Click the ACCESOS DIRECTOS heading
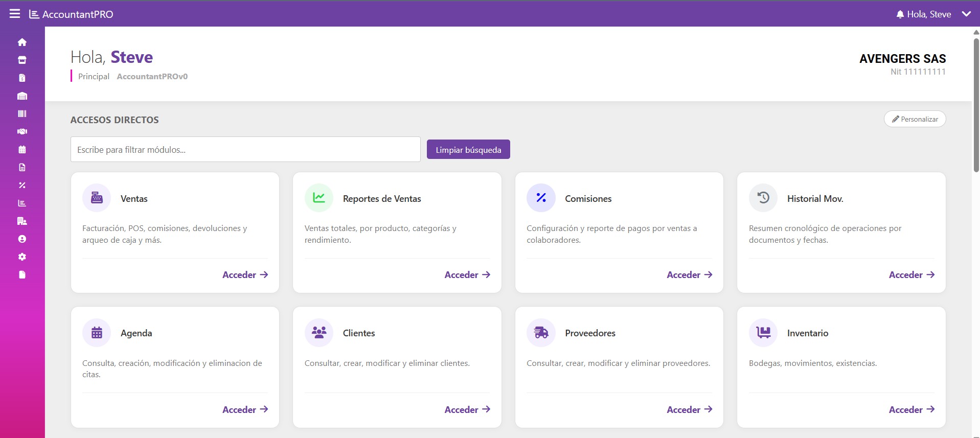Image resolution: width=980 pixels, height=438 pixels. [x=115, y=120]
